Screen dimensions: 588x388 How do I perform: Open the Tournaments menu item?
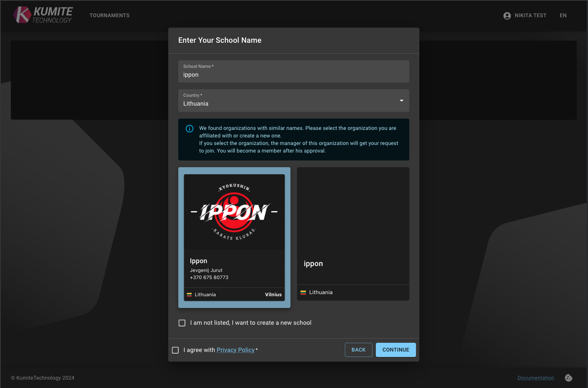pos(110,16)
